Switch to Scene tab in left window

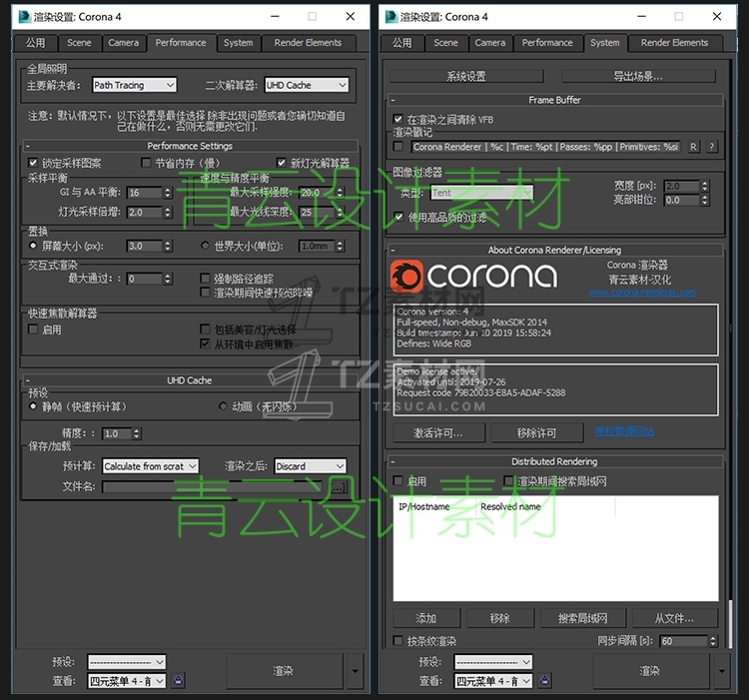79,43
